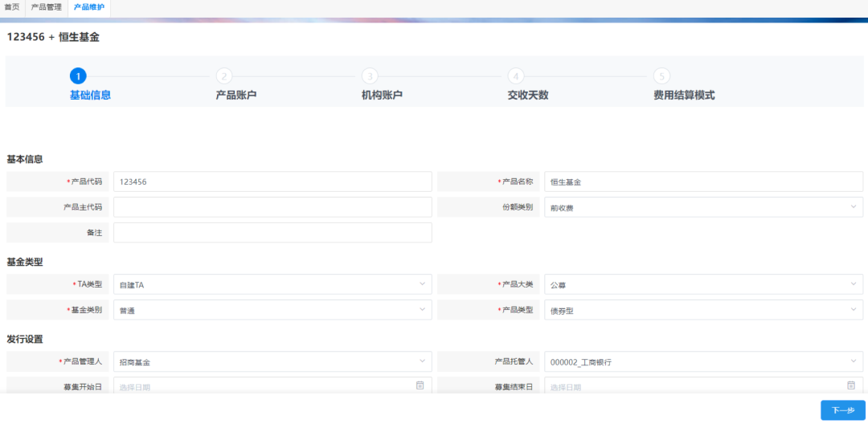Click the 产品名称 field with 恒生基金
The height and width of the screenshot is (424, 868).
[x=703, y=181]
